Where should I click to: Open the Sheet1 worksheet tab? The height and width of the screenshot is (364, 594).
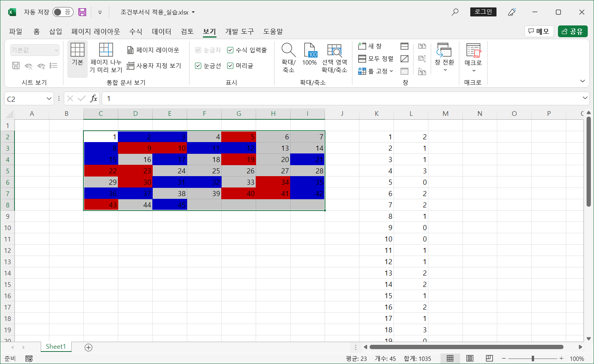56,347
